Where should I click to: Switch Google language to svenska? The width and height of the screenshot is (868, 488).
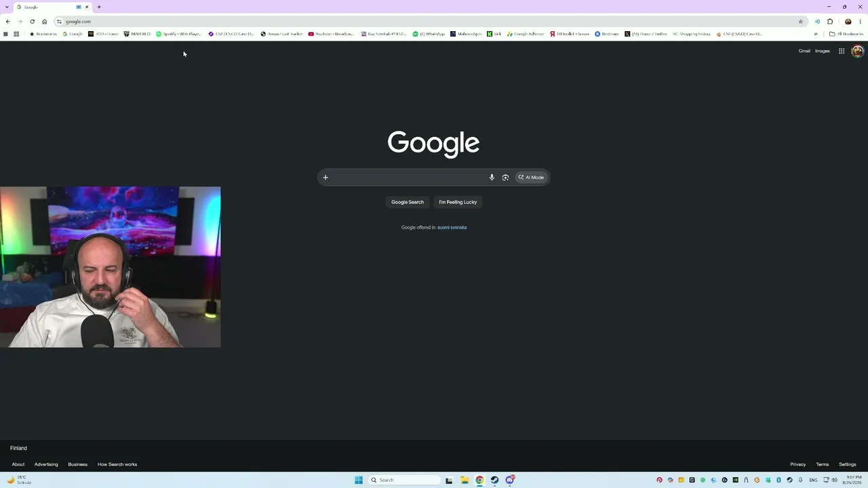coord(460,228)
